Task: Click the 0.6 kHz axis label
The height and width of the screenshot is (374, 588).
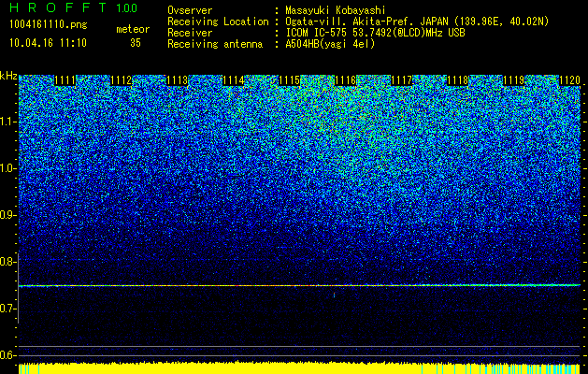Action: click(7, 355)
